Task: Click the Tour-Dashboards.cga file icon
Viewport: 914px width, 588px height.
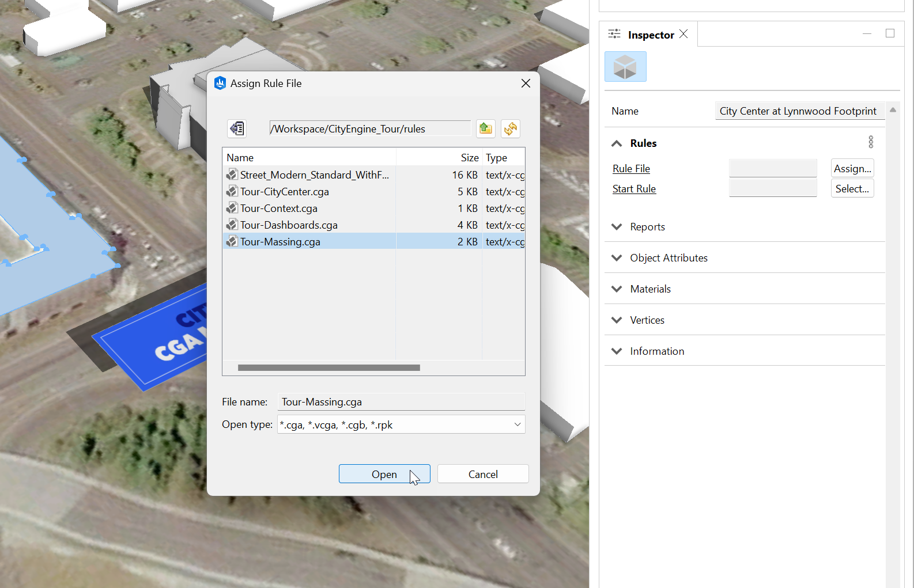Action: (232, 225)
